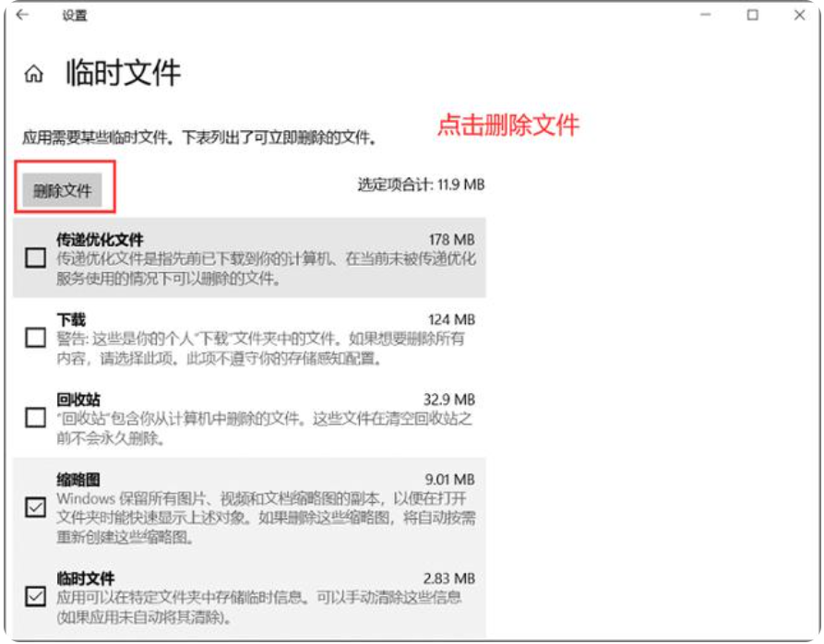This screenshot has height=644, width=824.
Task: Click the 临时文件 page heading
Action: tap(123, 74)
